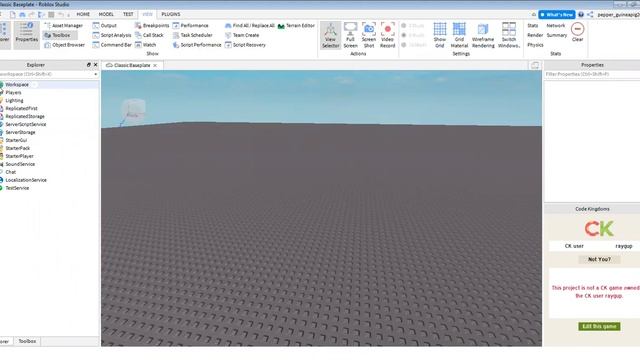The width and height of the screenshot is (640, 360).
Task: Open the Terrain Editor
Action: pos(296,26)
